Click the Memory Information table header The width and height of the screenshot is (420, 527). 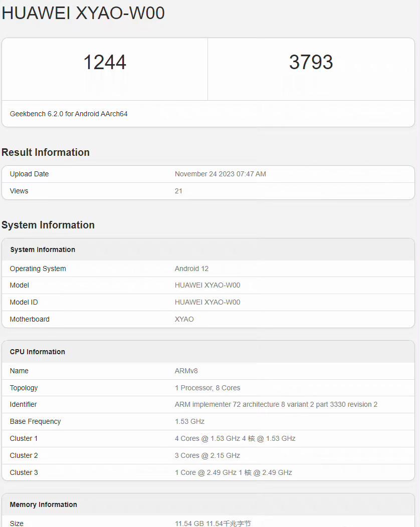(x=43, y=504)
